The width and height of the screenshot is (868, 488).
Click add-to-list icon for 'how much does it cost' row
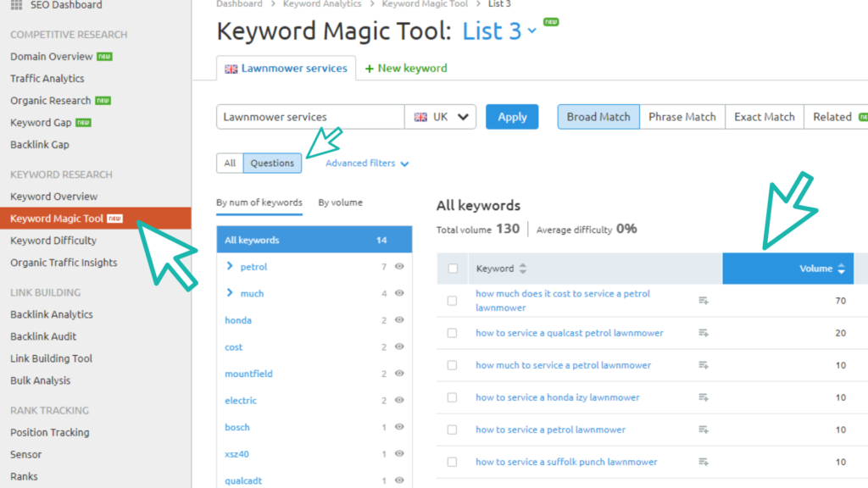click(x=703, y=301)
